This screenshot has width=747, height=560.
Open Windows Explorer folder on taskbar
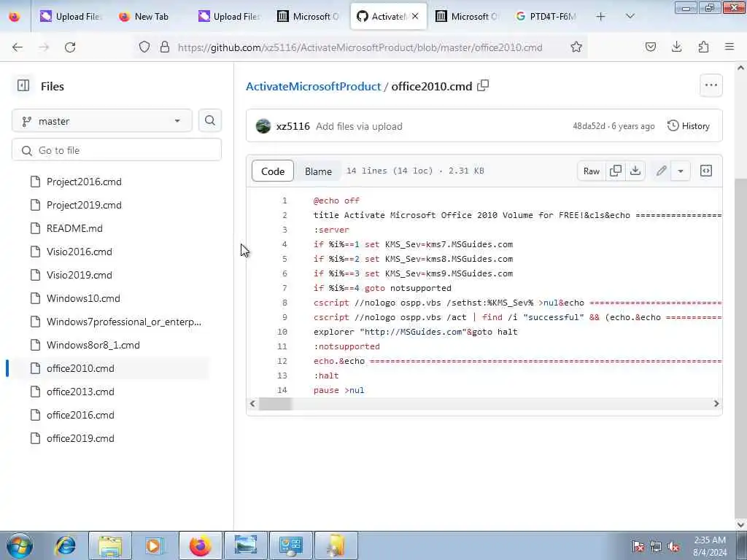(110, 545)
